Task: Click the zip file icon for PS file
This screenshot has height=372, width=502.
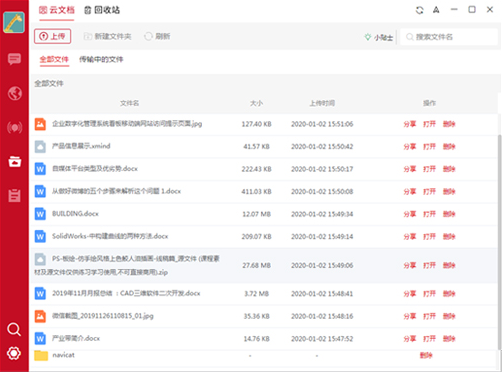Action: 40,259
